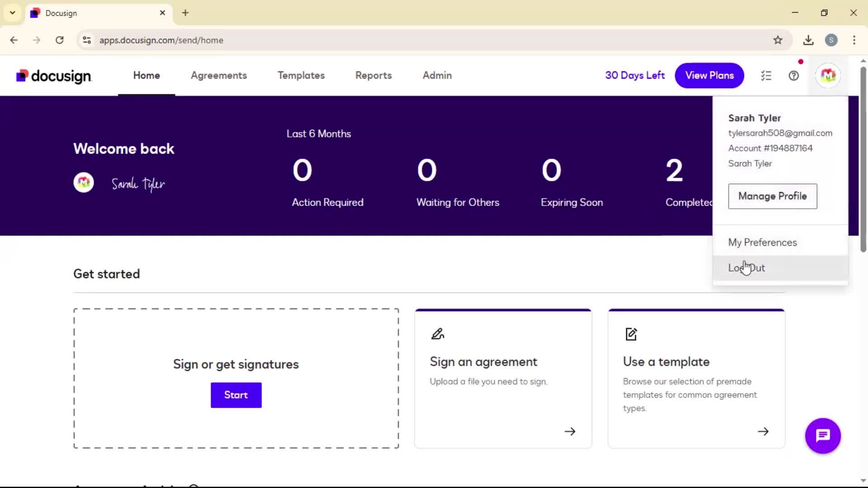Viewport: 868px width, 488px height.
Task: Click the Last 6 Months label
Action: coord(319,134)
